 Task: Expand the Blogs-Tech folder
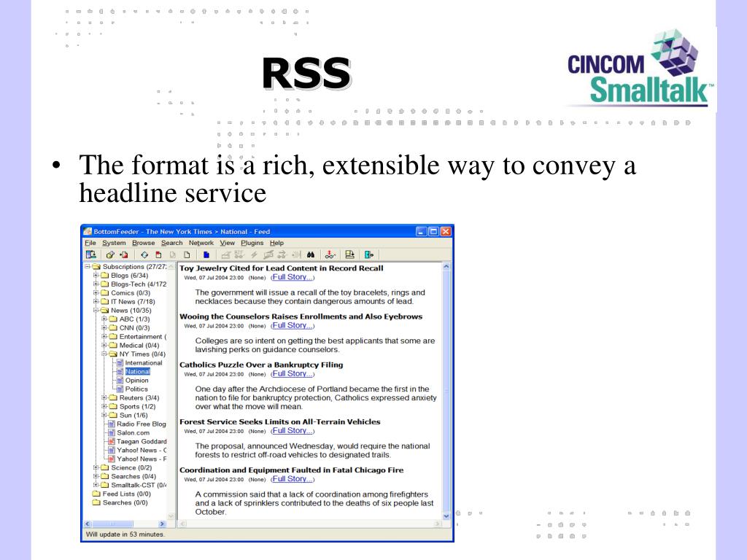[96, 284]
